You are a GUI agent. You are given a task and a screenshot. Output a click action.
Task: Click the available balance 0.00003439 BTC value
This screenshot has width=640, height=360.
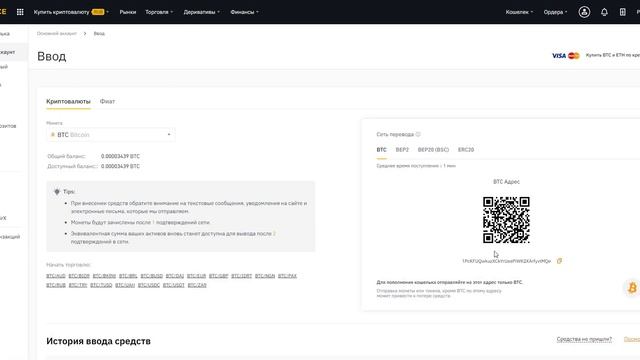point(120,166)
